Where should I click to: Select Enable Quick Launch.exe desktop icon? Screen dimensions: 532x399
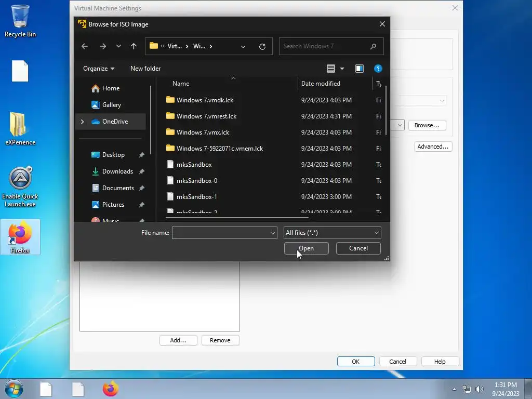[20, 187]
